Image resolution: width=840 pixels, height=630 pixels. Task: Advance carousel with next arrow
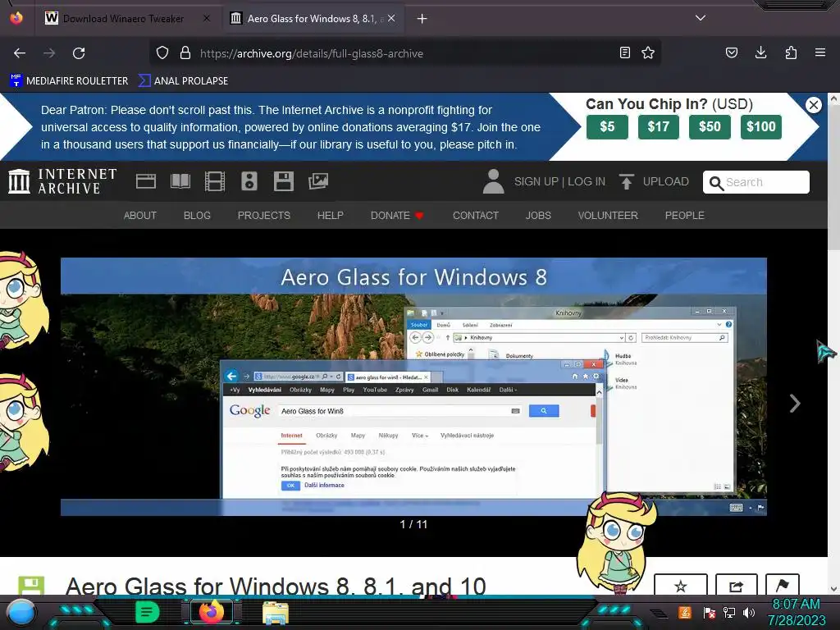point(795,404)
